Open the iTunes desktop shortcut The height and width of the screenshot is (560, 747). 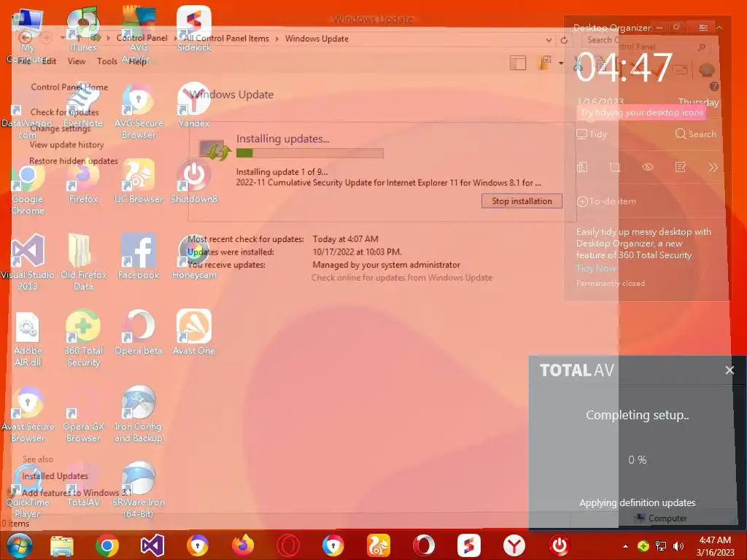(83, 28)
